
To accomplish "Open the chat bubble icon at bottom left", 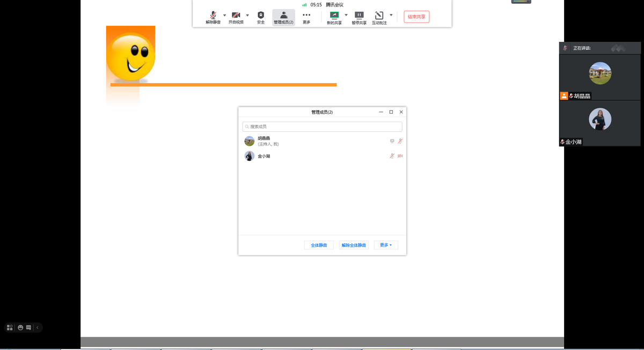I will (28, 327).
